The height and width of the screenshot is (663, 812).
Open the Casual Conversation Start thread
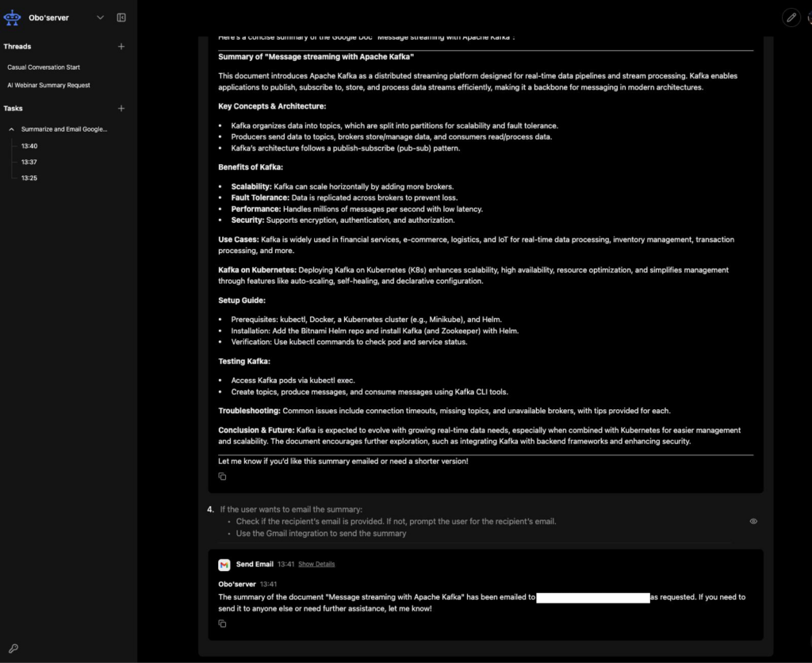pos(44,67)
